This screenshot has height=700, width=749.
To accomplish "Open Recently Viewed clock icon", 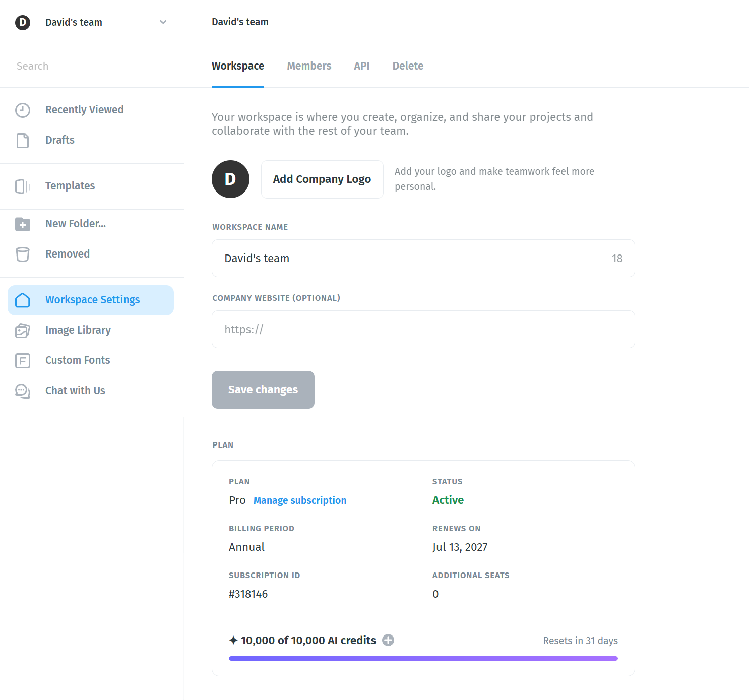I will point(23,110).
